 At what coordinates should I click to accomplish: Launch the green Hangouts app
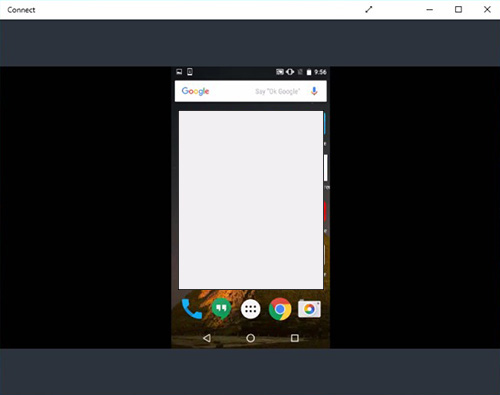click(x=221, y=309)
